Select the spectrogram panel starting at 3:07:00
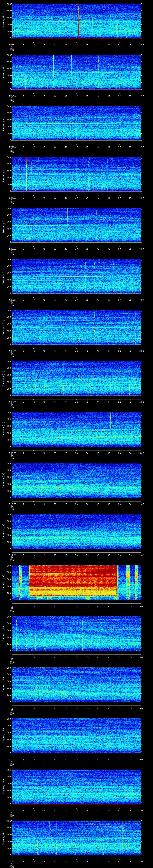The height and width of the screenshot is (868, 153). pyautogui.click(x=77, y=327)
